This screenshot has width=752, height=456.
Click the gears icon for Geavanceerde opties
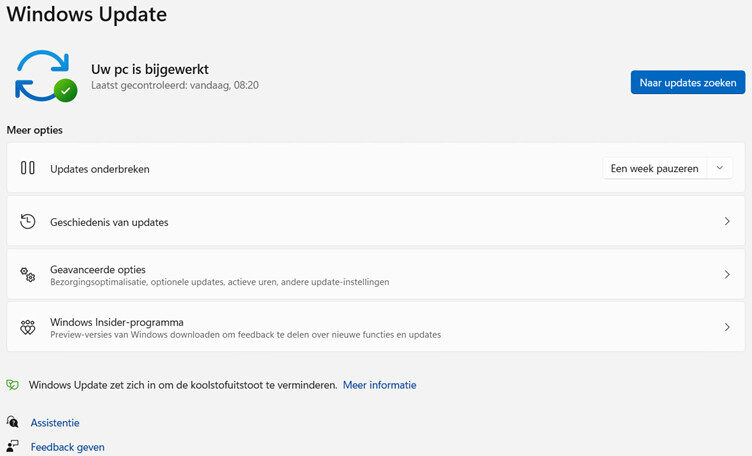pyautogui.click(x=27, y=274)
